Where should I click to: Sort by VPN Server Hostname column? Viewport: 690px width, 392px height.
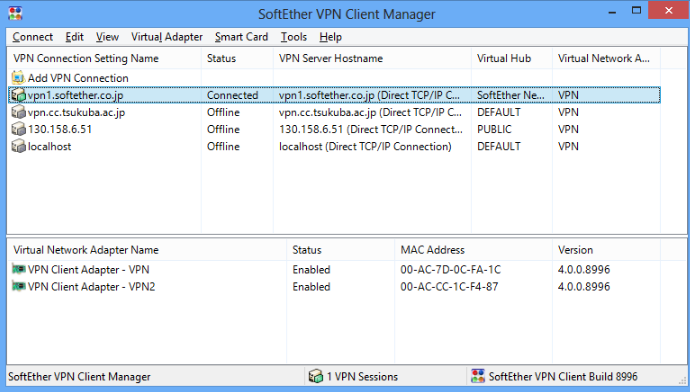372,59
